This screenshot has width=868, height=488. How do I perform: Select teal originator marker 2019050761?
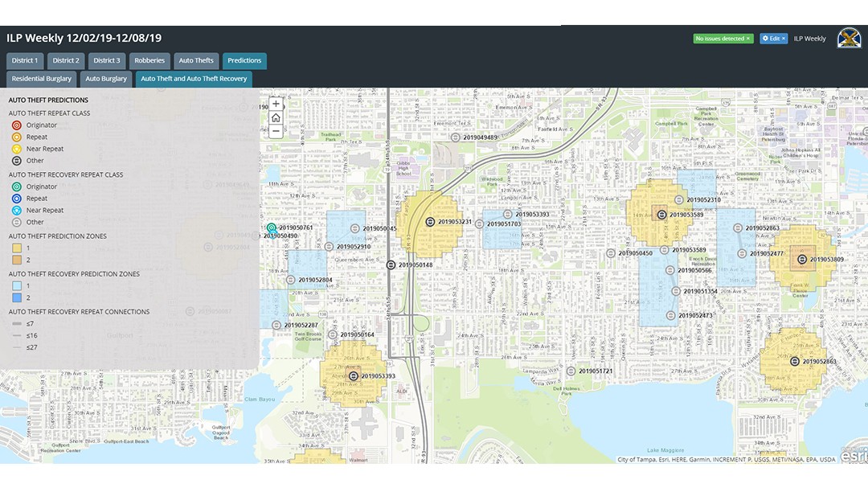pyautogui.click(x=272, y=228)
